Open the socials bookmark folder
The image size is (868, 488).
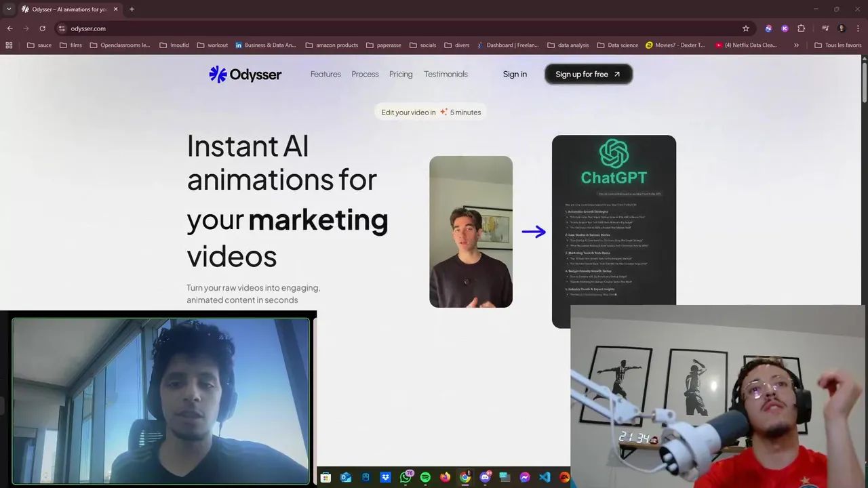[422, 45]
